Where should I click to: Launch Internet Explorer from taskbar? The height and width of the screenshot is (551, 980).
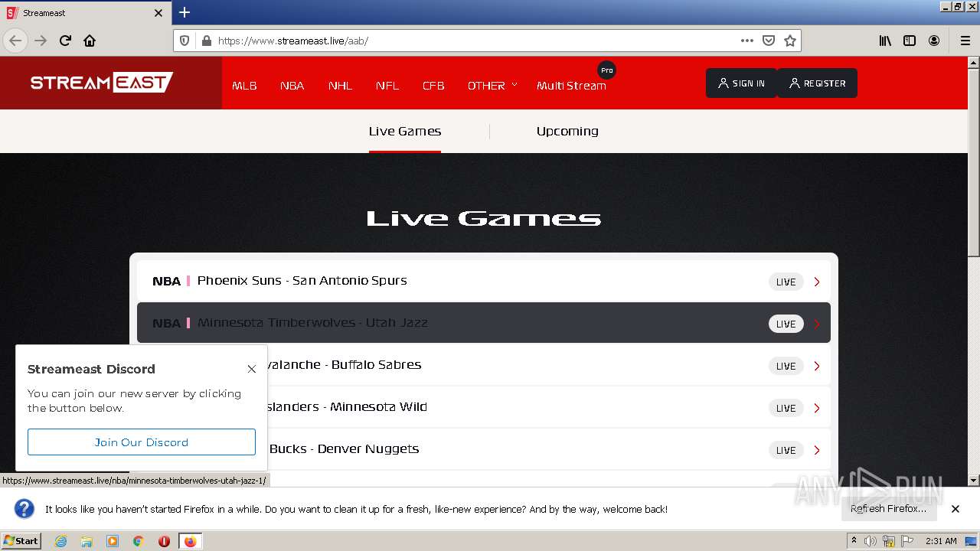coord(60,541)
